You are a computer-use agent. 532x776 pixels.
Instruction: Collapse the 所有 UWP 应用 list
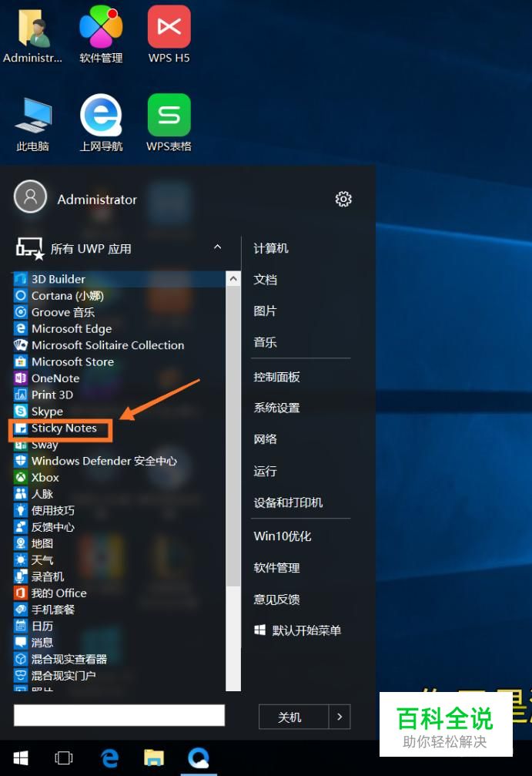click(218, 247)
